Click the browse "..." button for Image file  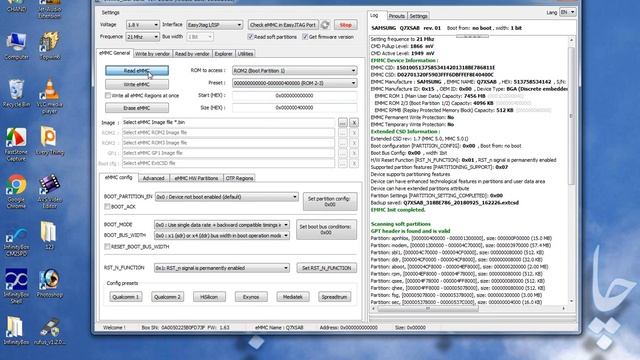[x=342, y=122]
